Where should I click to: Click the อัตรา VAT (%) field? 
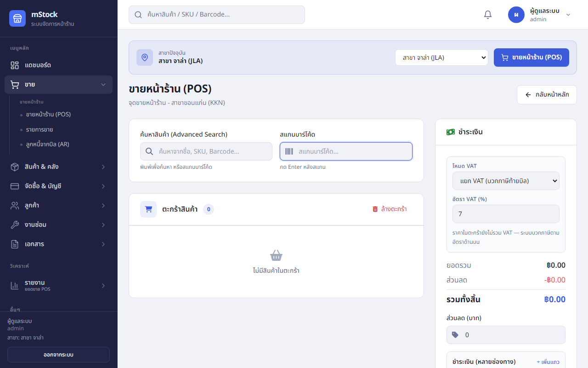(506, 214)
